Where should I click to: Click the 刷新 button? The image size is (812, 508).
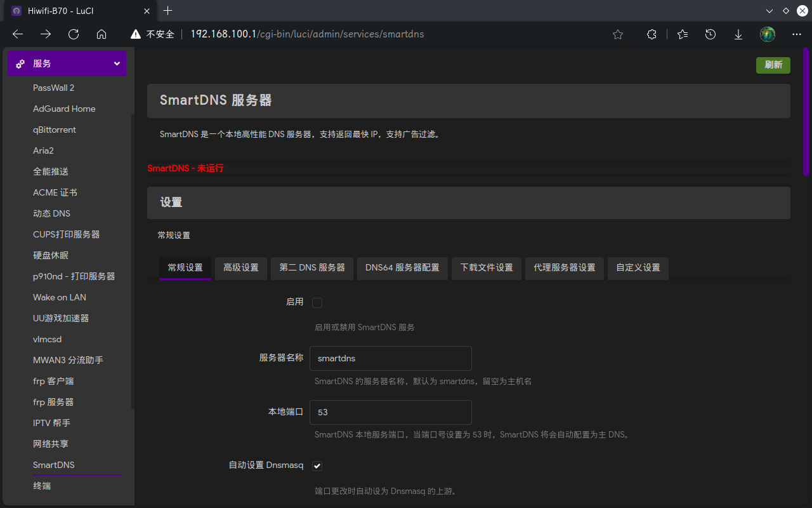tap(773, 65)
